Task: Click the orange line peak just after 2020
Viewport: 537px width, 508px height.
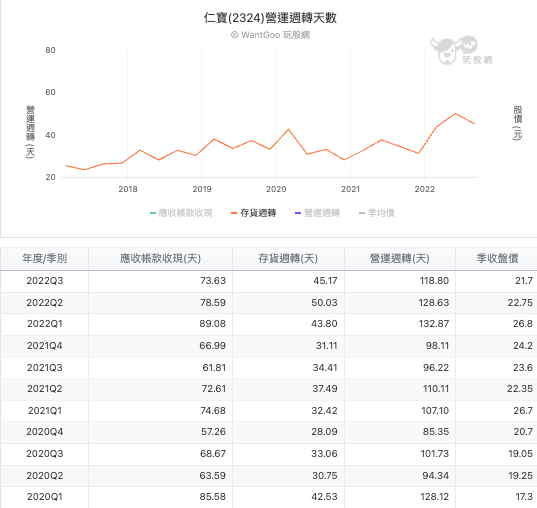Action: (288, 129)
